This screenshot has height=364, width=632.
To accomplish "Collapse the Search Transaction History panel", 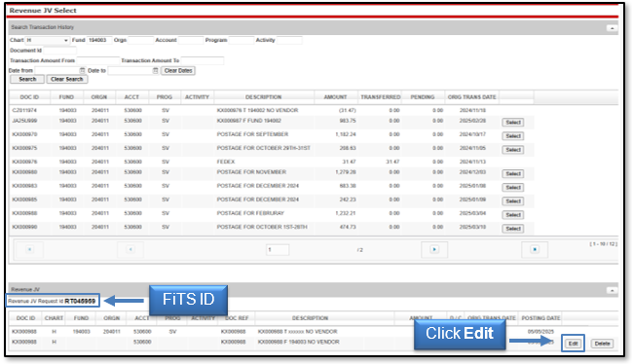I will coord(612,28).
